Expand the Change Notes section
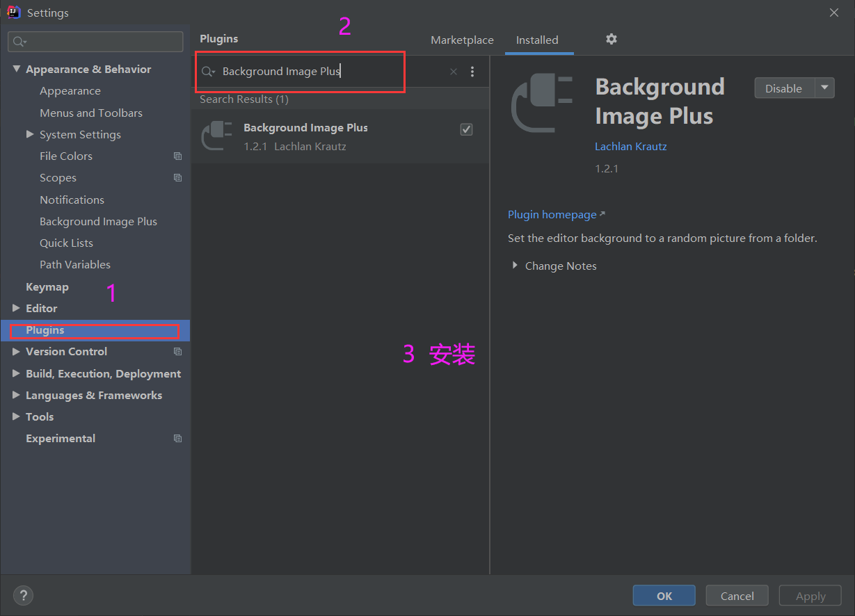The width and height of the screenshot is (855, 616). 515,266
